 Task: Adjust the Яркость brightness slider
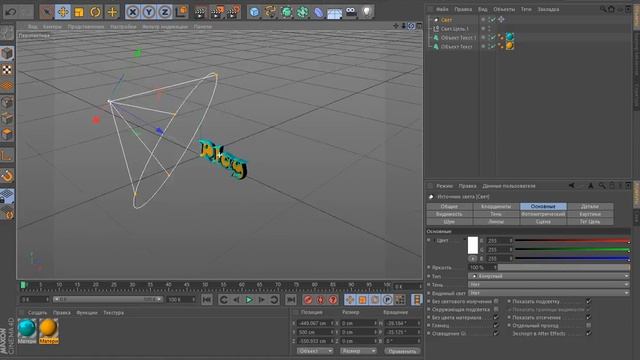pyautogui.click(x=563, y=267)
